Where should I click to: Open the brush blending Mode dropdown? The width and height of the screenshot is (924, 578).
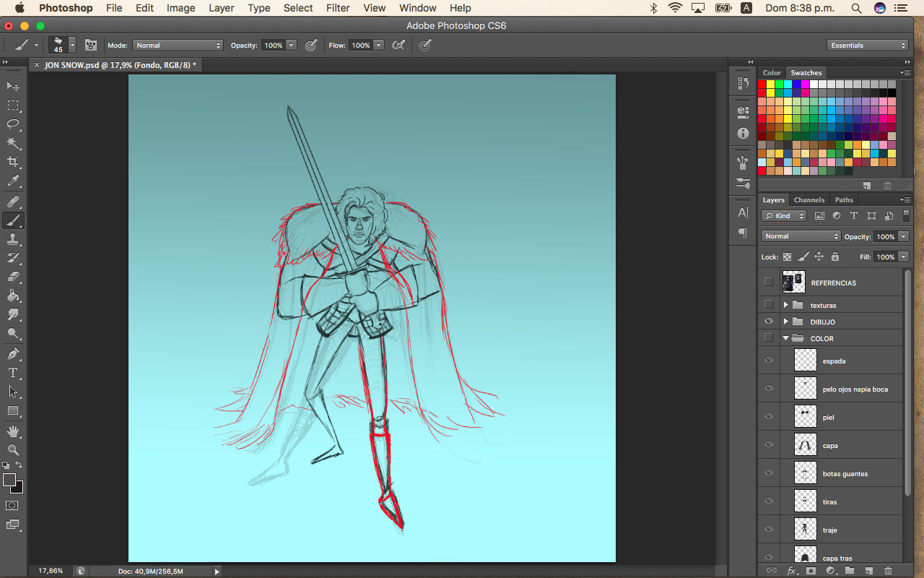(178, 45)
